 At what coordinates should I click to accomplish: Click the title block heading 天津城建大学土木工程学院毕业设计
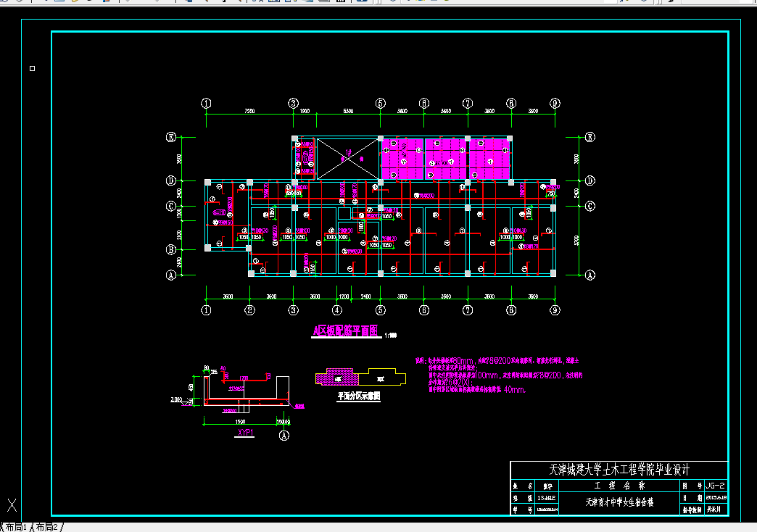click(x=619, y=470)
